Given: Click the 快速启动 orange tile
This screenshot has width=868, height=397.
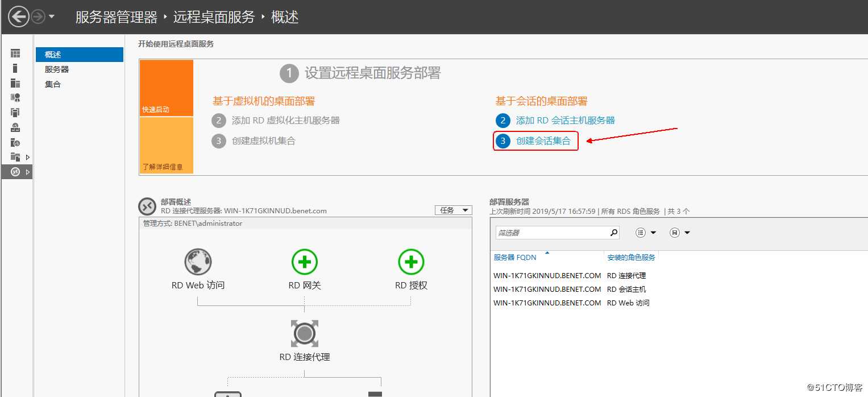Looking at the screenshot, I should click(x=167, y=88).
